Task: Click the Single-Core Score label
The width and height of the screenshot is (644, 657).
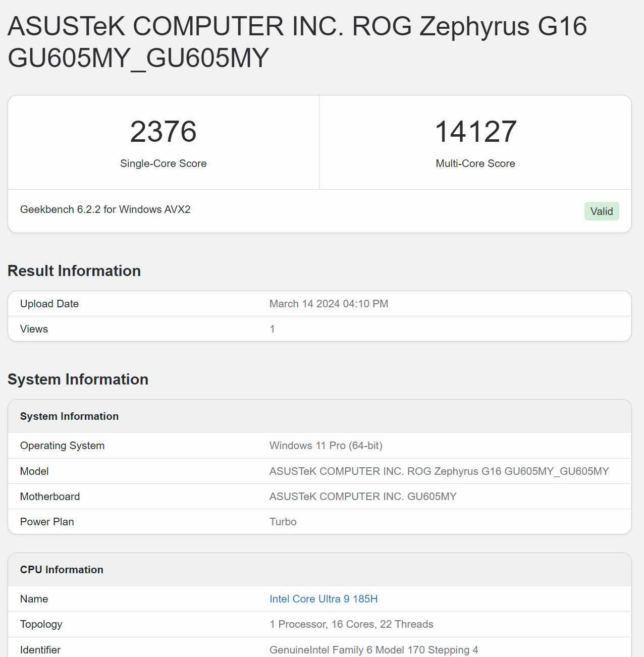Action: (x=164, y=163)
